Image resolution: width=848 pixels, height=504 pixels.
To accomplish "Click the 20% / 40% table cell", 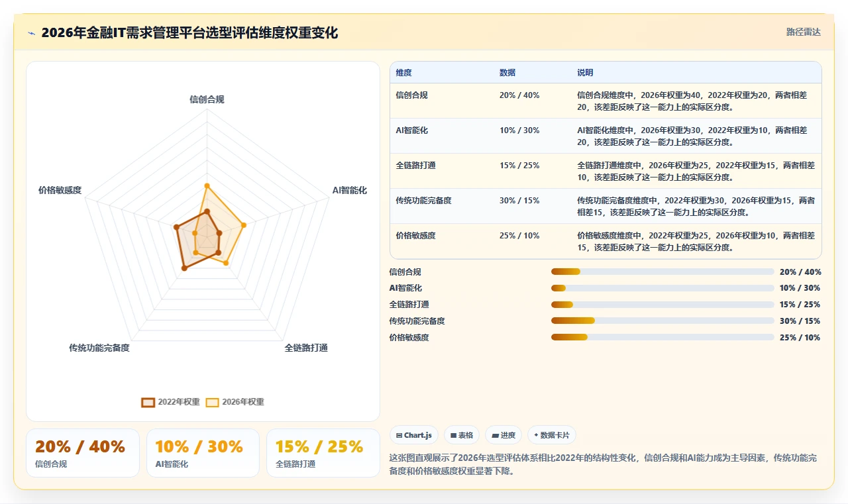I will pyautogui.click(x=519, y=95).
